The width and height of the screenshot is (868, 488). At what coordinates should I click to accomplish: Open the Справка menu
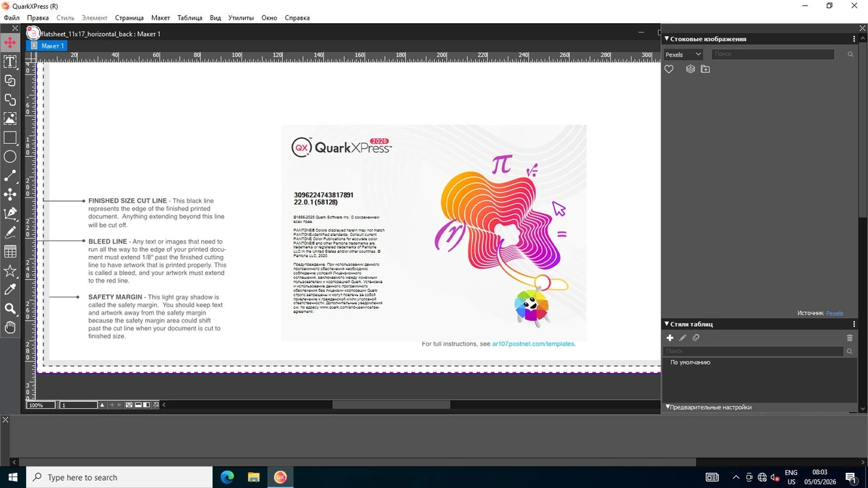point(297,17)
